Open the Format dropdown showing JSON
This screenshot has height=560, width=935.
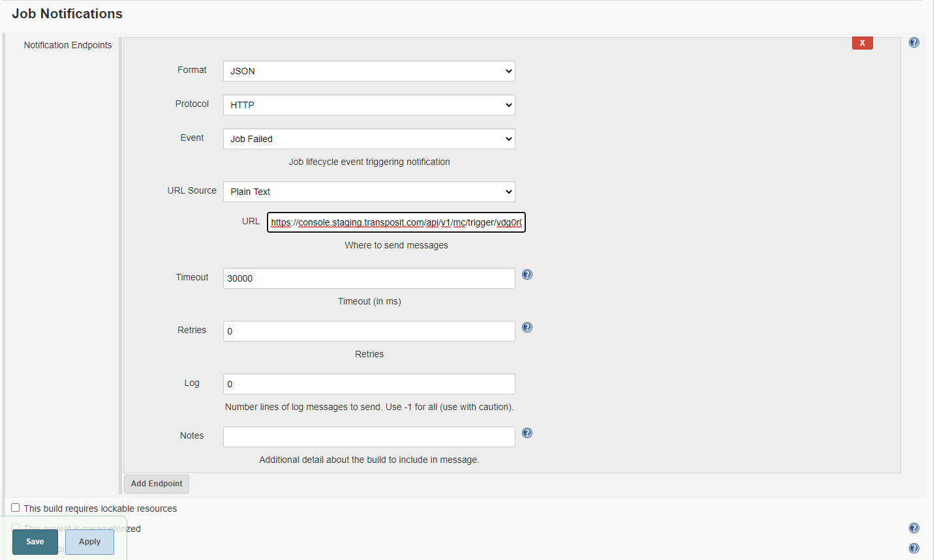pos(369,71)
